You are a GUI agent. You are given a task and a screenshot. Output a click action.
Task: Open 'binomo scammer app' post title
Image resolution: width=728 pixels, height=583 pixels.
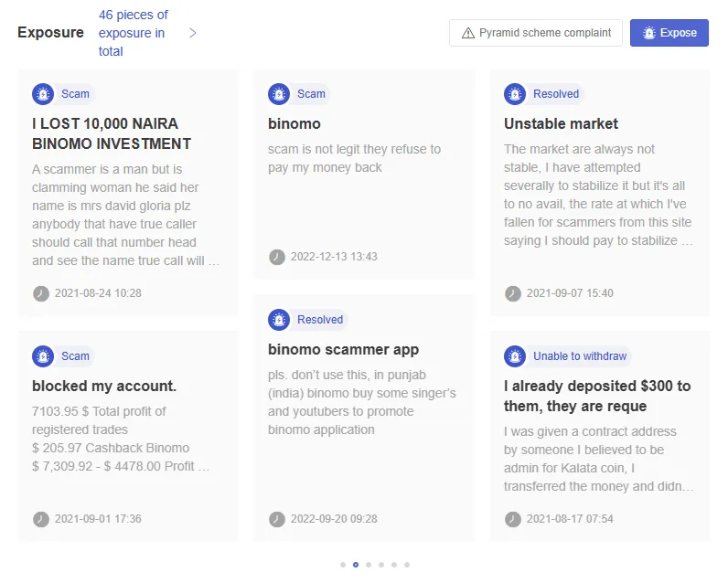[343, 350]
